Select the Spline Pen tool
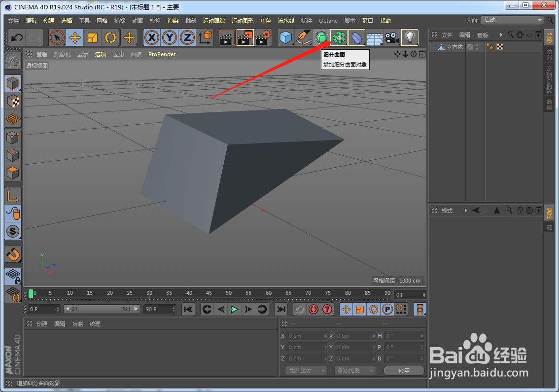Image resolution: width=559 pixels, height=392 pixels. coord(303,37)
